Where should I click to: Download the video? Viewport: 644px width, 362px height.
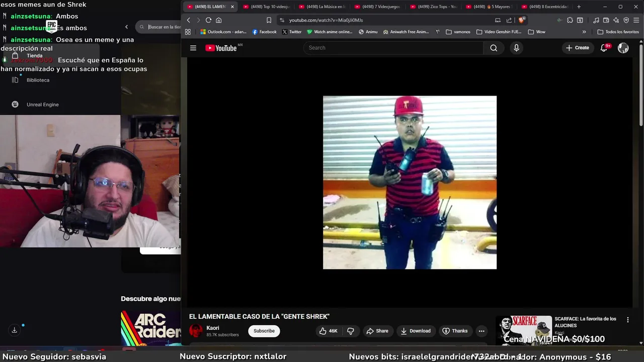click(416, 331)
